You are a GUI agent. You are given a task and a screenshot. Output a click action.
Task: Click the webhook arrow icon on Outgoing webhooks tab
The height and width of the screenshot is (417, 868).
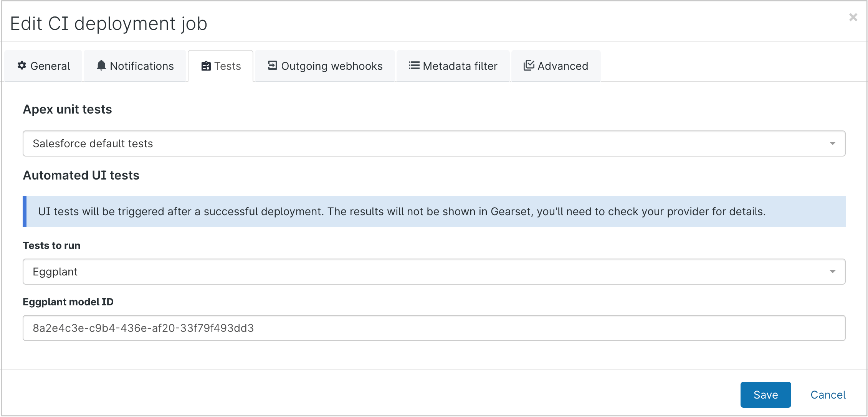[x=273, y=66]
